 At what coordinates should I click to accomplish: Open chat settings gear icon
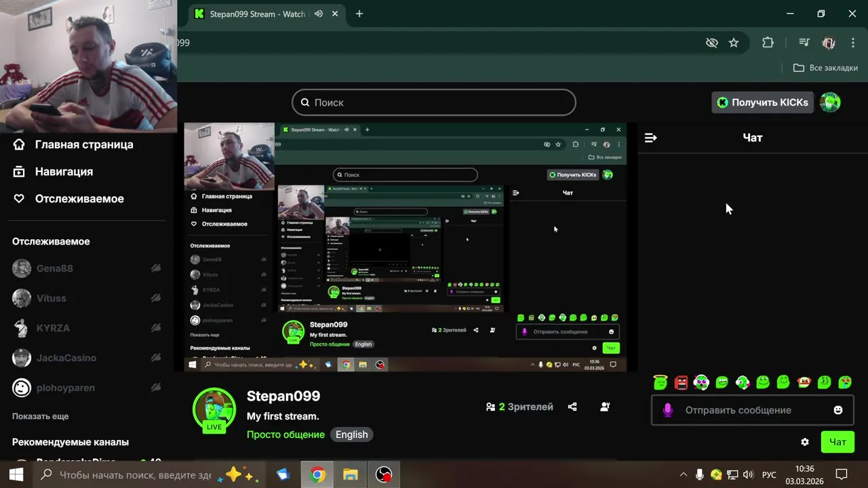[805, 442]
